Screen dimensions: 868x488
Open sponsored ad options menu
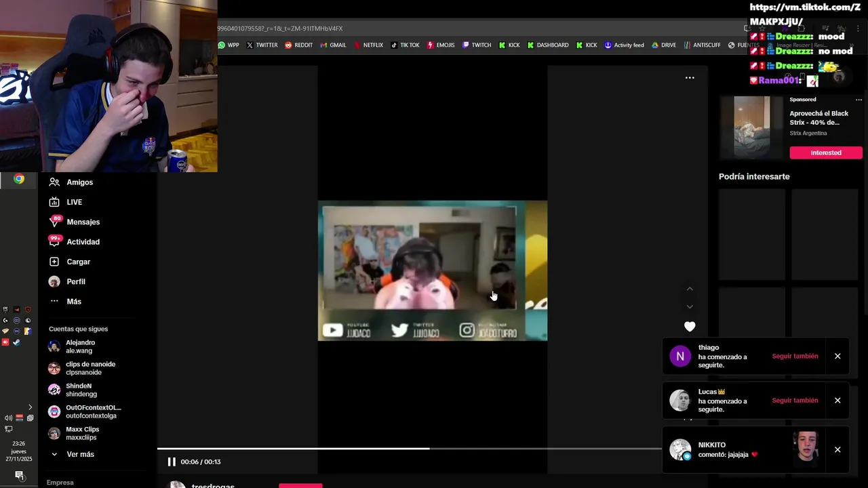859,100
